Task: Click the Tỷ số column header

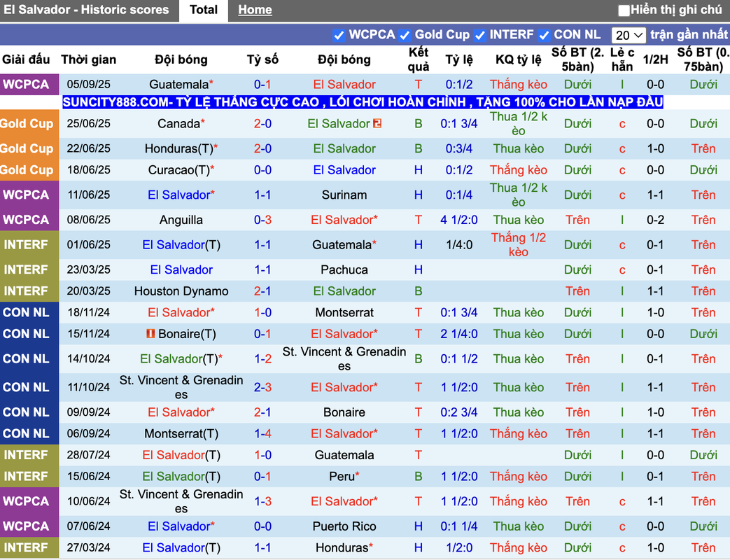Action: click(x=262, y=59)
